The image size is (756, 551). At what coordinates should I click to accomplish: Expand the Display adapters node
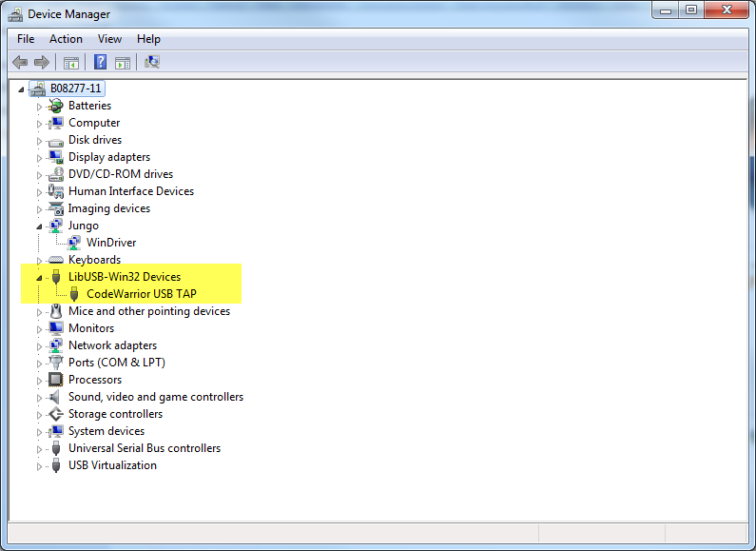pyautogui.click(x=39, y=158)
